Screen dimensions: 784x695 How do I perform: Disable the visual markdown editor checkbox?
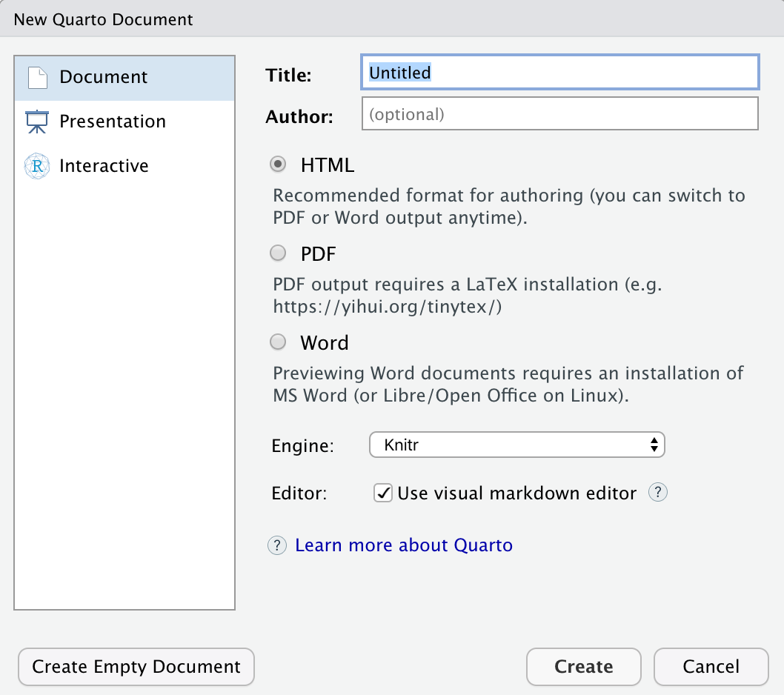coord(383,492)
